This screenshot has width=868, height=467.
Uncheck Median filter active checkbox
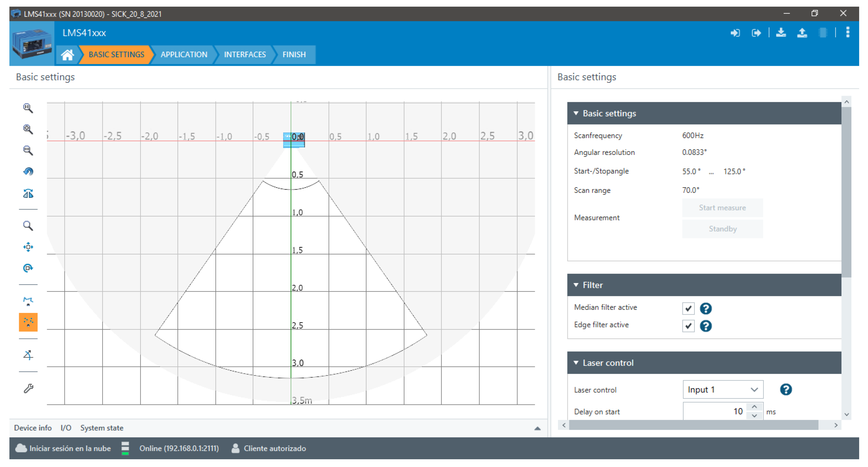(x=688, y=308)
